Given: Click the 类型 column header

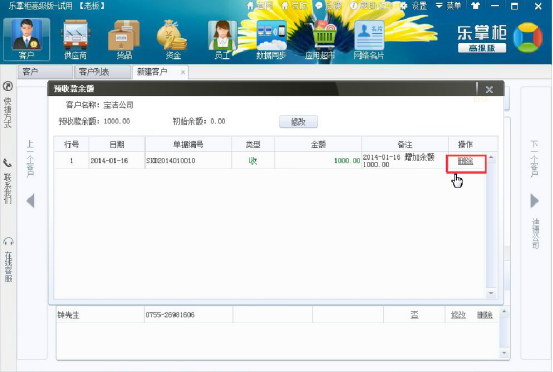Looking at the screenshot, I should pyautogui.click(x=253, y=145).
